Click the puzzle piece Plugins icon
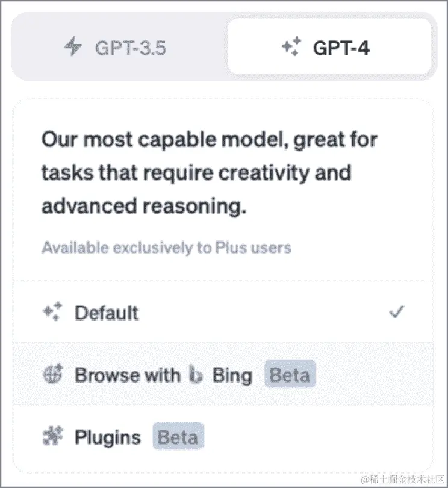 click(x=52, y=436)
